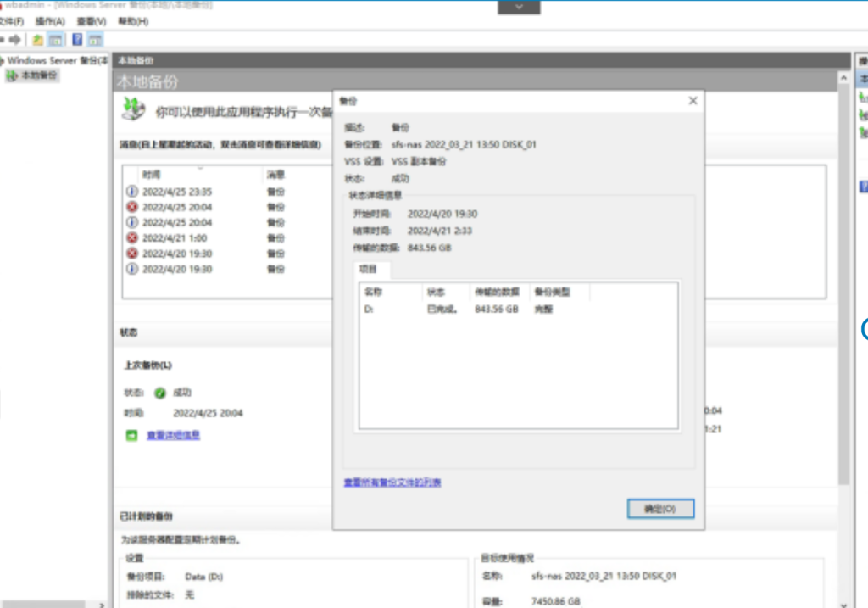
Task: Click the error icon for 2022/4/21 1:00
Action: click(x=131, y=238)
